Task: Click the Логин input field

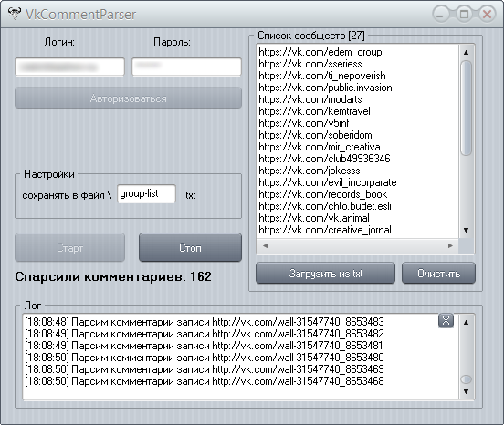Action: (x=69, y=67)
